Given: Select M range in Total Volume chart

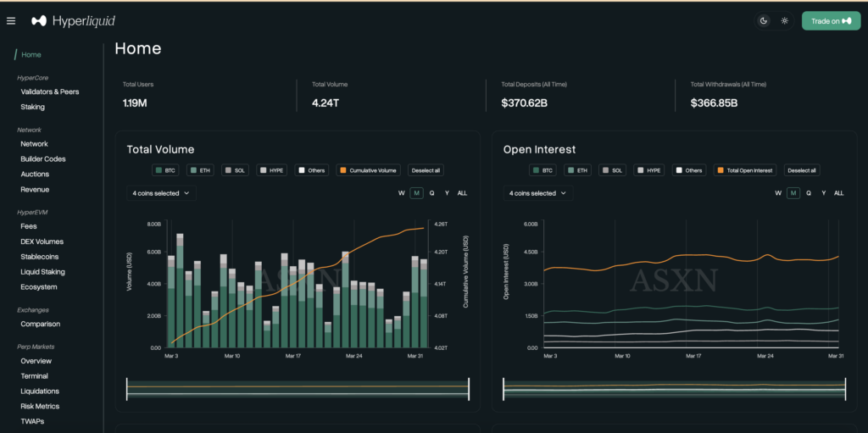Looking at the screenshot, I should (x=416, y=193).
